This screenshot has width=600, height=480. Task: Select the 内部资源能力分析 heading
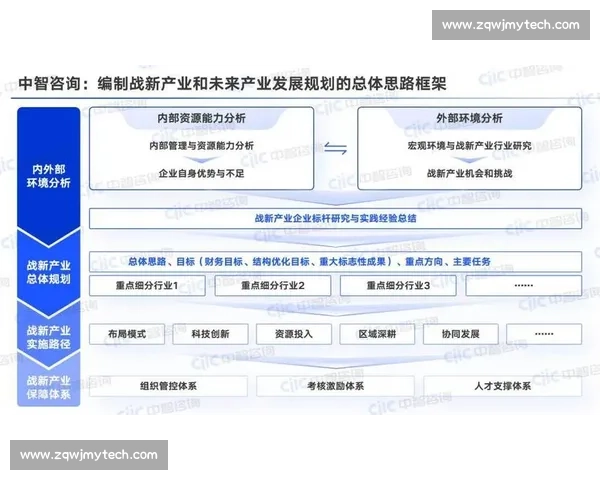tap(201, 118)
